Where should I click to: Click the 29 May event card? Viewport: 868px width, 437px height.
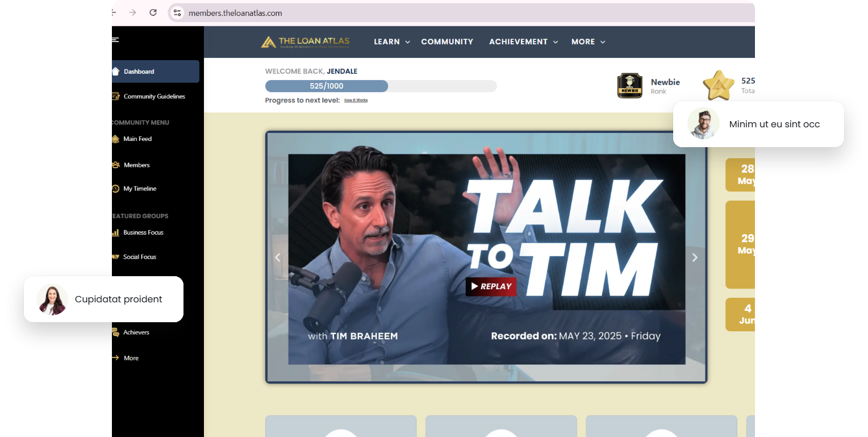(740, 244)
